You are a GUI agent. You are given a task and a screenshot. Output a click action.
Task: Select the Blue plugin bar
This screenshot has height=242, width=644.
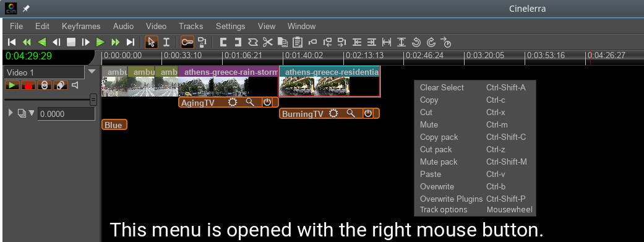(114, 125)
